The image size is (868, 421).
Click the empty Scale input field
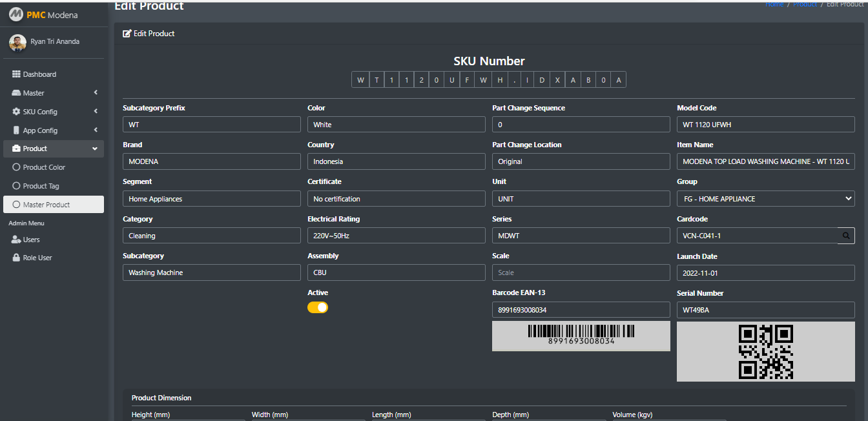[x=581, y=272]
